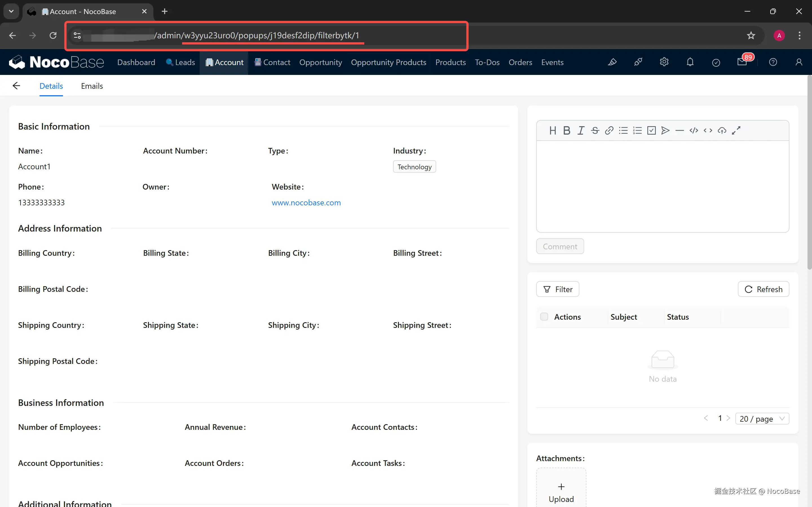Toggle italic formatting in comment editor
The height and width of the screenshot is (507, 812).
581,130
